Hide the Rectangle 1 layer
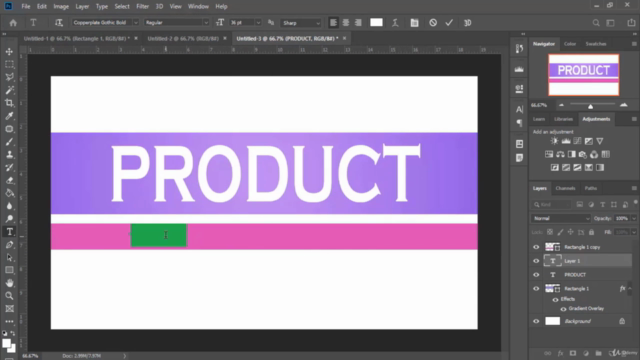The height and width of the screenshot is (360, 640). [536, 289]
